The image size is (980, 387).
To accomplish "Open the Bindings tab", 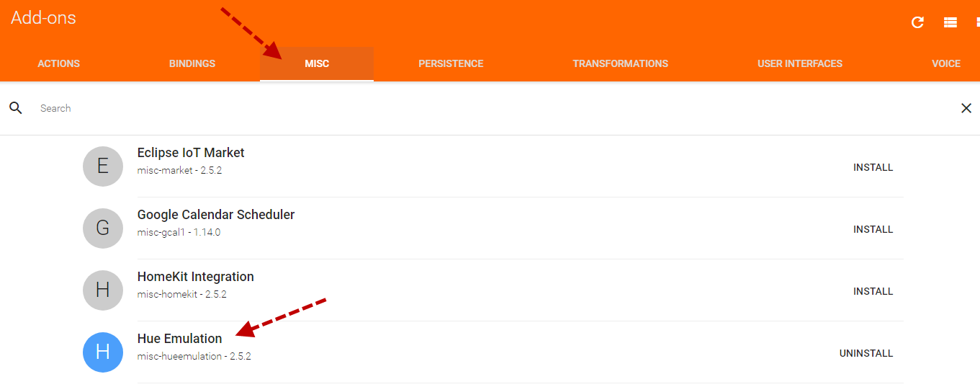I will coord(192,63).
